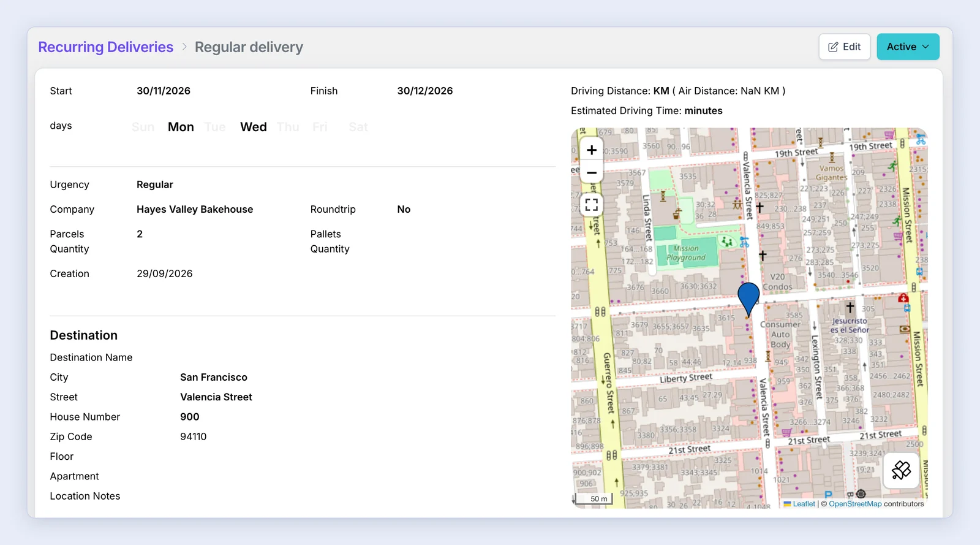The width and height of the screenshot is (980, 545).
Task: Click the blue destination map marker
Action: (x=748, y=299)
